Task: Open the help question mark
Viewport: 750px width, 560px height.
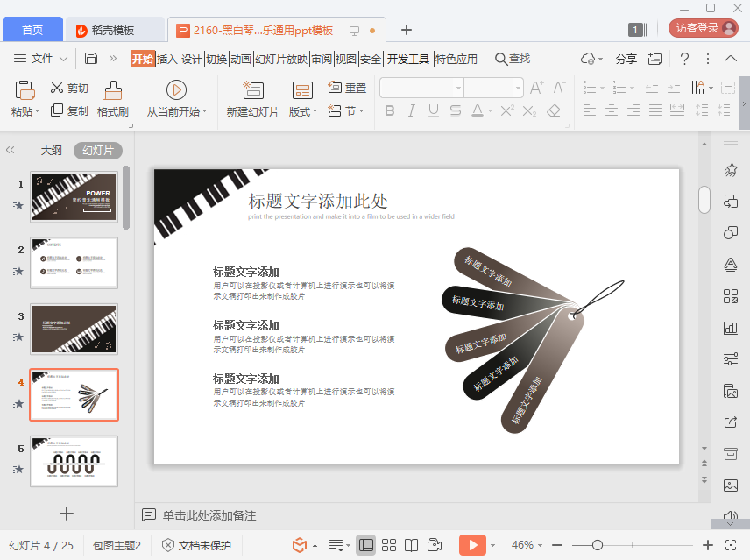Action: point(684,59)
